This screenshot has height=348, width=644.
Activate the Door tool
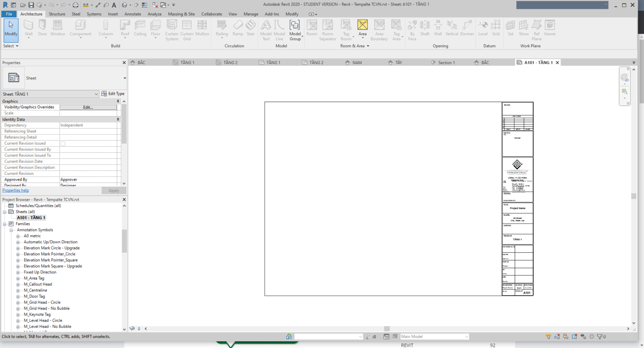pyautogui.click(x=42, y=28)
